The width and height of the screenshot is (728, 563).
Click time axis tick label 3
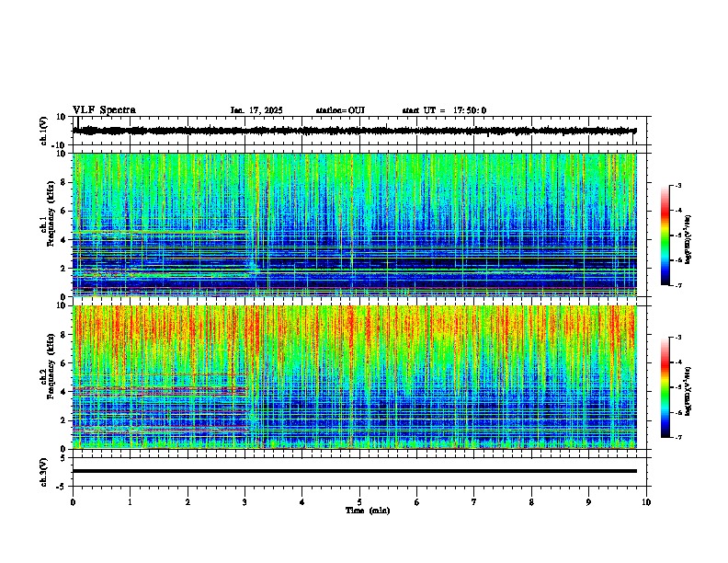[x=245, y=502]
